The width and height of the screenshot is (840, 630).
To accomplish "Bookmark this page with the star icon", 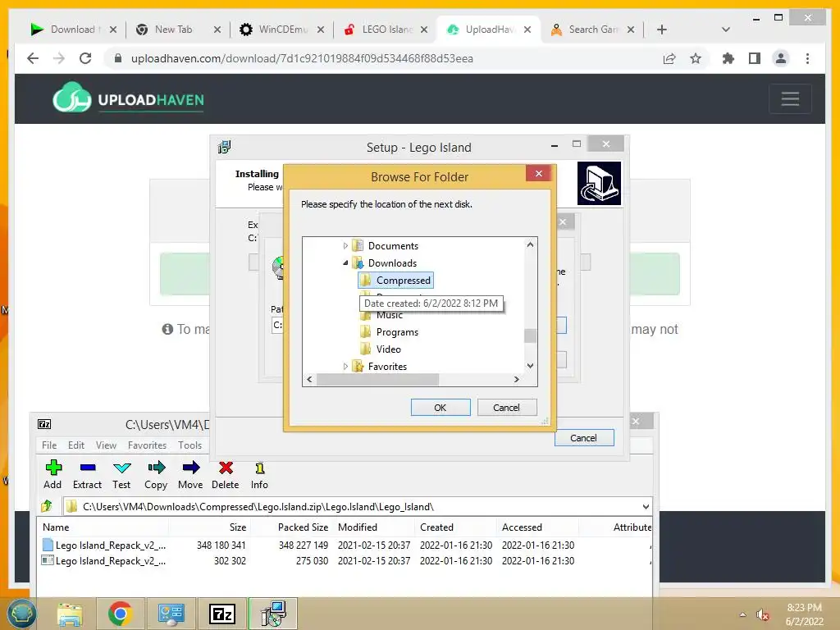I will (696, 58).
